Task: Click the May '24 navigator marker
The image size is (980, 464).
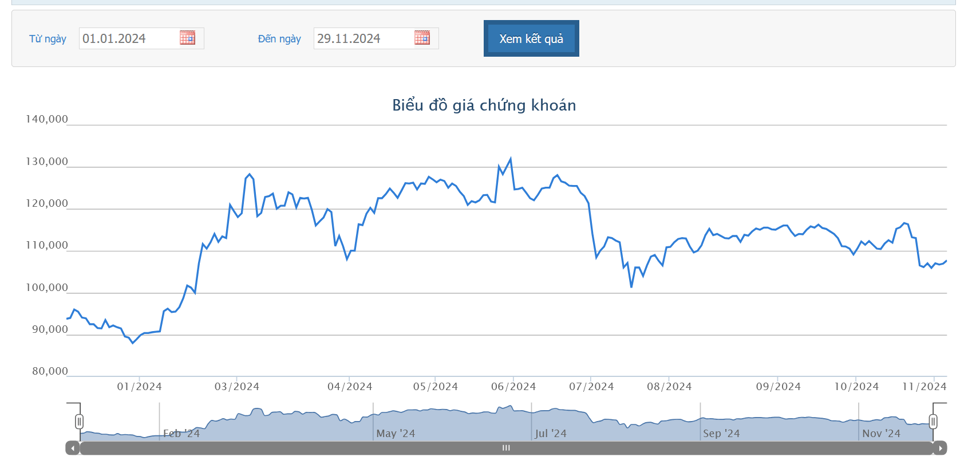Action: pos(396,434)
